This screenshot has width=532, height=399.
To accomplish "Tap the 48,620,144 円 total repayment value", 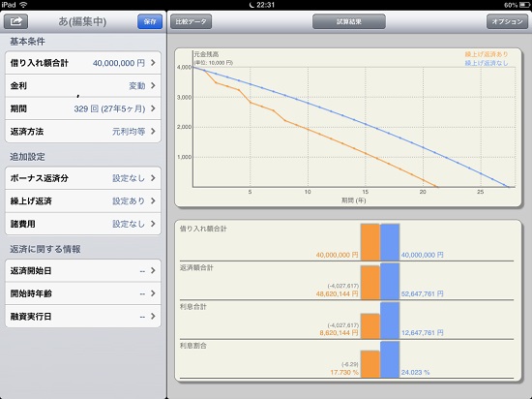I will tap(337, 294).
